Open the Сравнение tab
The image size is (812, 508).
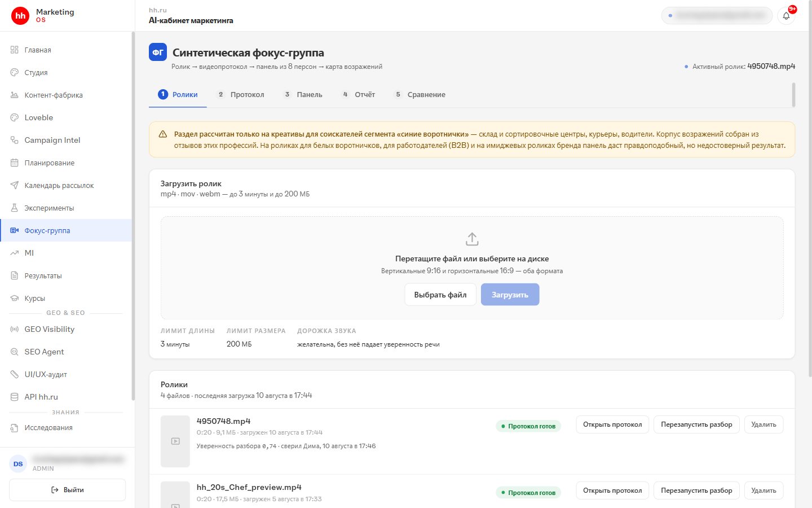point(420,94)
